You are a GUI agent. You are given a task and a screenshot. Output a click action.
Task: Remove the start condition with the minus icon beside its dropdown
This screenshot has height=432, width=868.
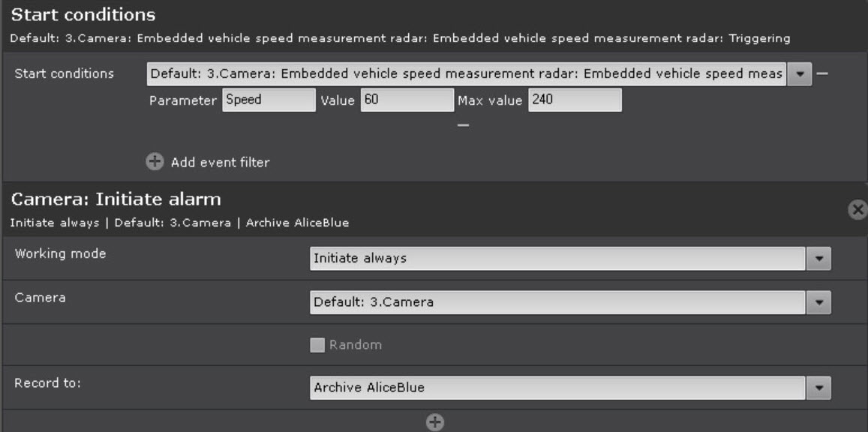pos(822,73)
